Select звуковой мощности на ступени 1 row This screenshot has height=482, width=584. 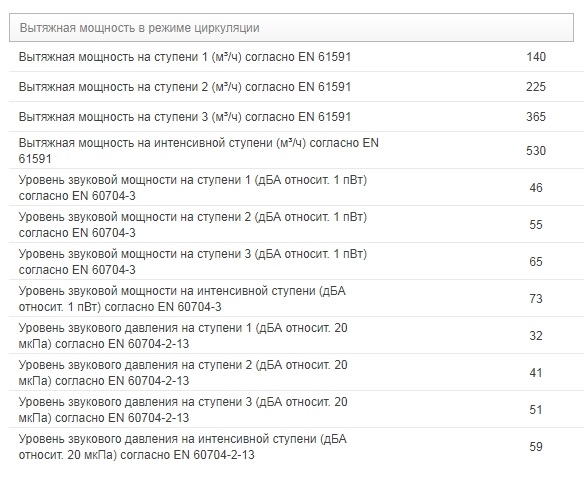[296, 187]
